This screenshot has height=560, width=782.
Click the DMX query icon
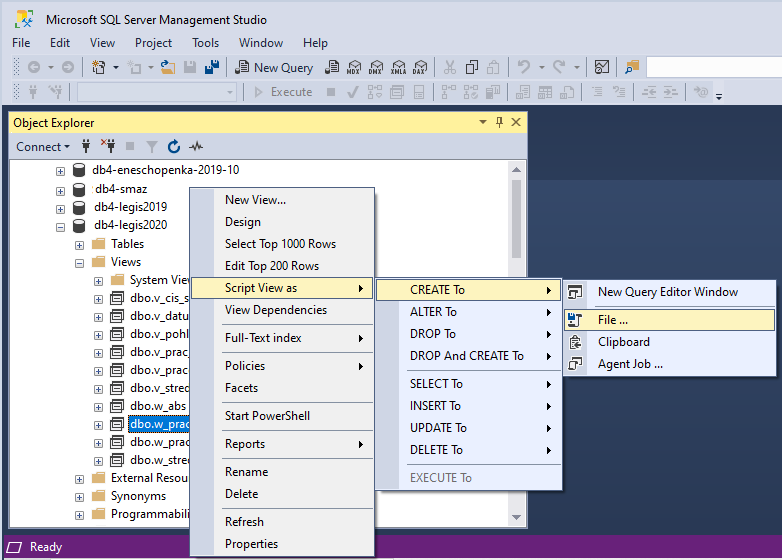tap(376, 67)
